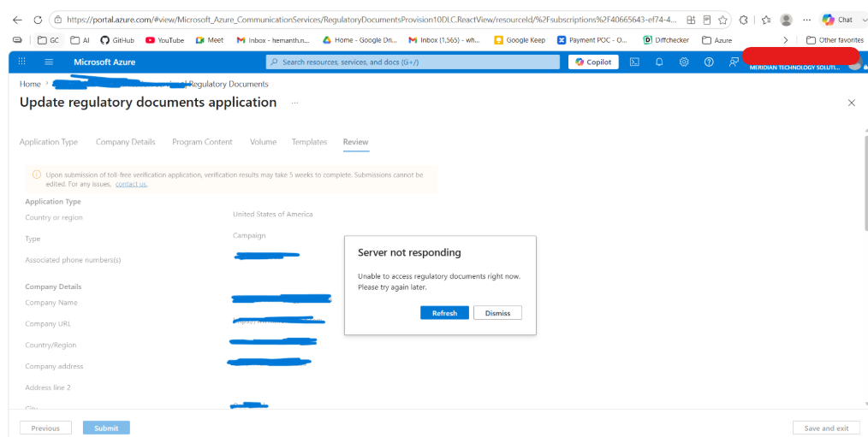This screenshot has width=868, height=437.
Task: Expand more bookmarks chevron
Action: pos(786,40)
